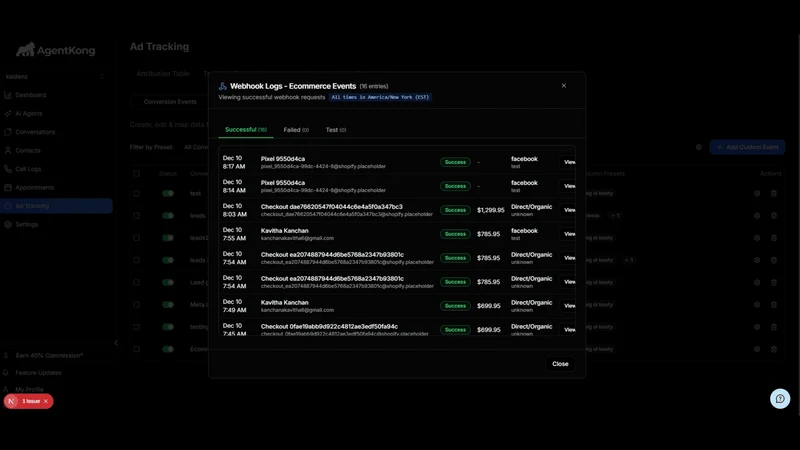Open My Profile in the sidebar
The image size is (800, 450).
[x=29, y=389]
